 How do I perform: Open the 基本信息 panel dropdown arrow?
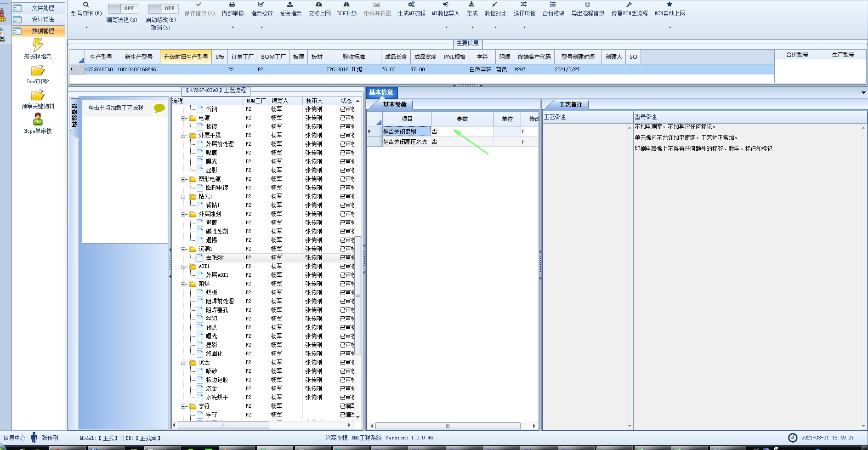[863, 92]
